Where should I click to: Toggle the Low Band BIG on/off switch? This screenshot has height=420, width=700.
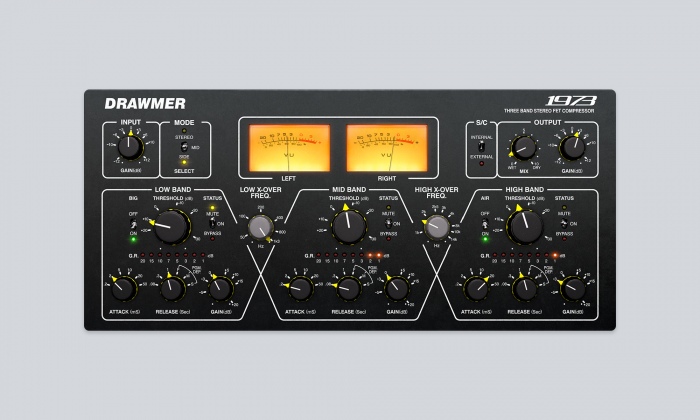pyautogui.click(x=133, y=223)
